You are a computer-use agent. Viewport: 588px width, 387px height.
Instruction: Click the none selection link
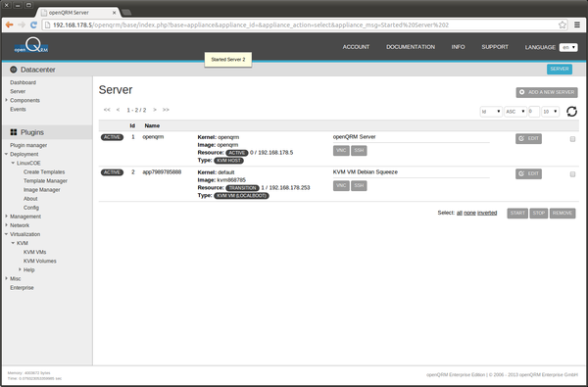(x=469, y=213)
